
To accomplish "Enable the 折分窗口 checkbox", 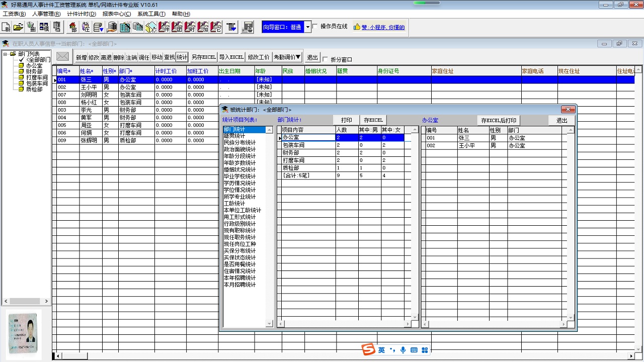I will click(x=325, y=59).
